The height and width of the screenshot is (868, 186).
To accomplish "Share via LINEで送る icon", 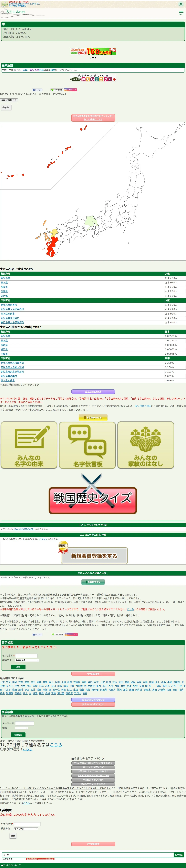I will point(57,90).
